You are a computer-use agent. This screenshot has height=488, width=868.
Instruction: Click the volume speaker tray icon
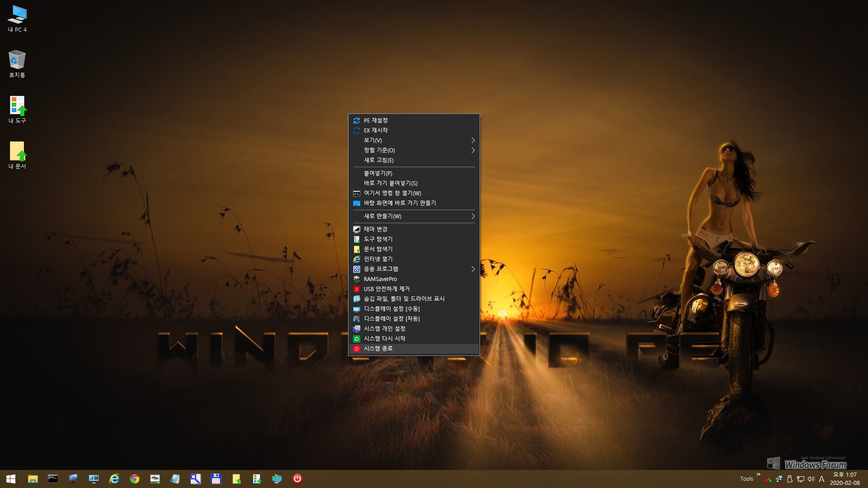pos(811,479)
